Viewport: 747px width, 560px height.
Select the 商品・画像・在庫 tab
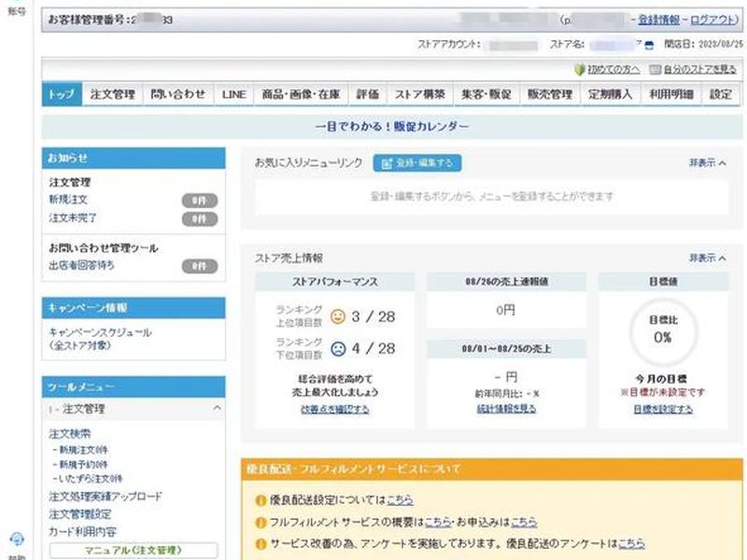301,94
